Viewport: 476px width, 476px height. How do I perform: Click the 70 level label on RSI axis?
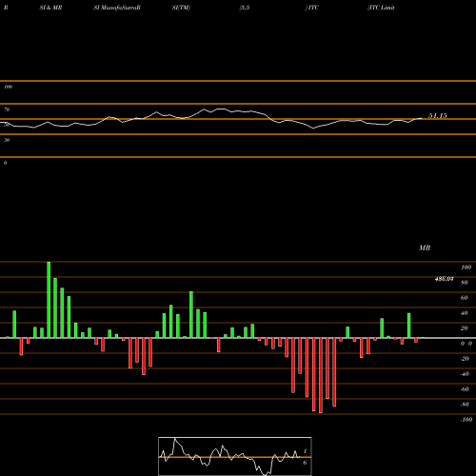pyautogui.click(x=7, y=109)
